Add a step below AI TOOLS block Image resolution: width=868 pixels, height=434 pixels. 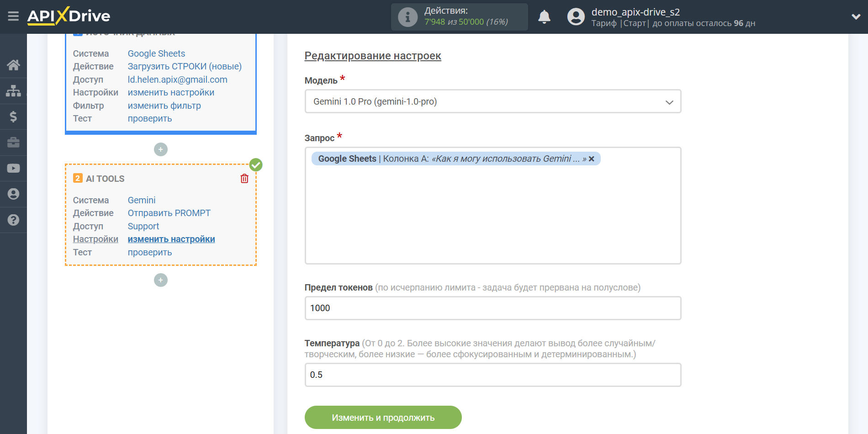pos(161,280)
